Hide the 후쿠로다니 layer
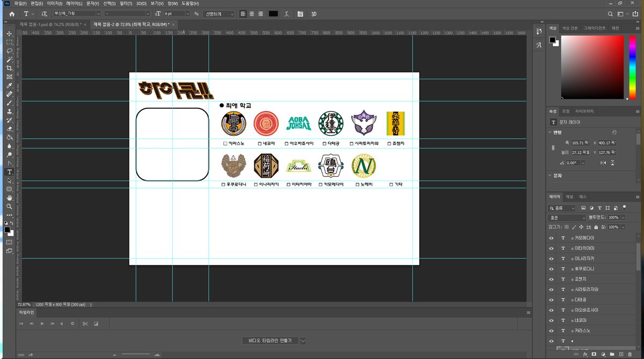This screenshot has height=359, width=644. [x=551, y=268]
